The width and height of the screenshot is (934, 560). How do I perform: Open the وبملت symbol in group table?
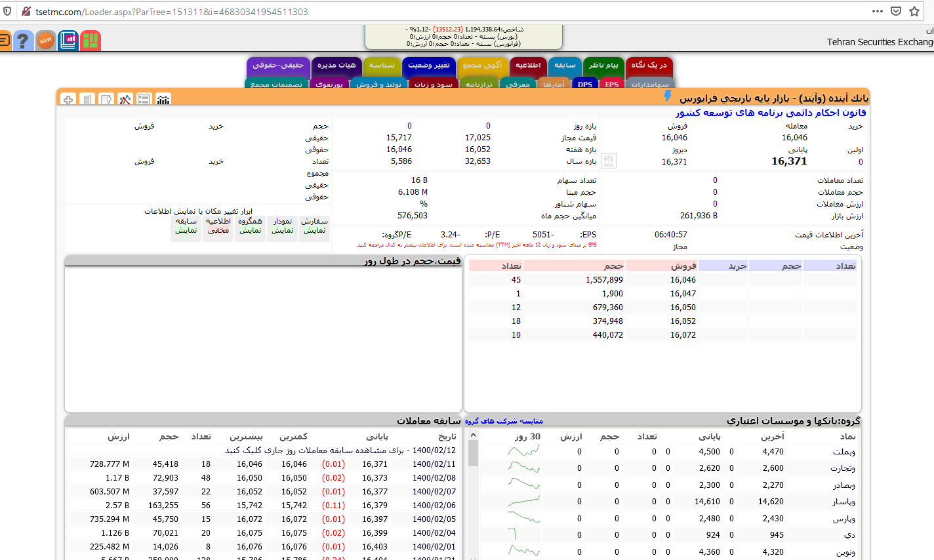843,452
